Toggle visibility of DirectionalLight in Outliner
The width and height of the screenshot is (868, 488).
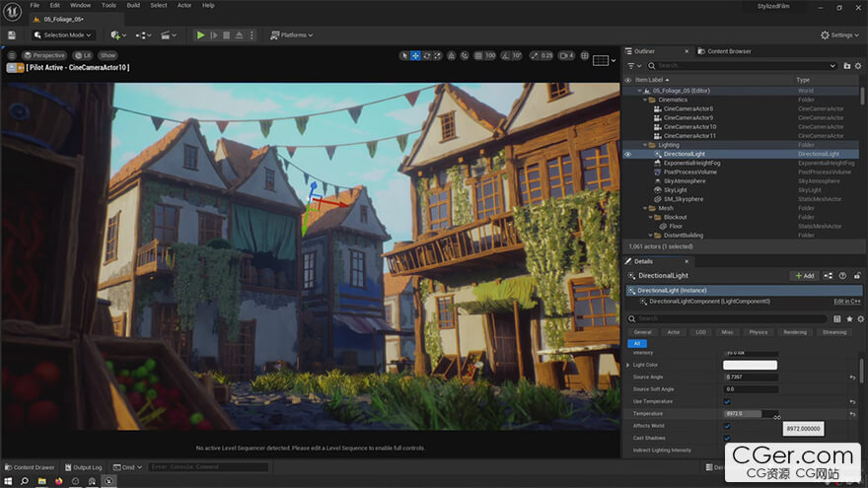coord(627,155)
